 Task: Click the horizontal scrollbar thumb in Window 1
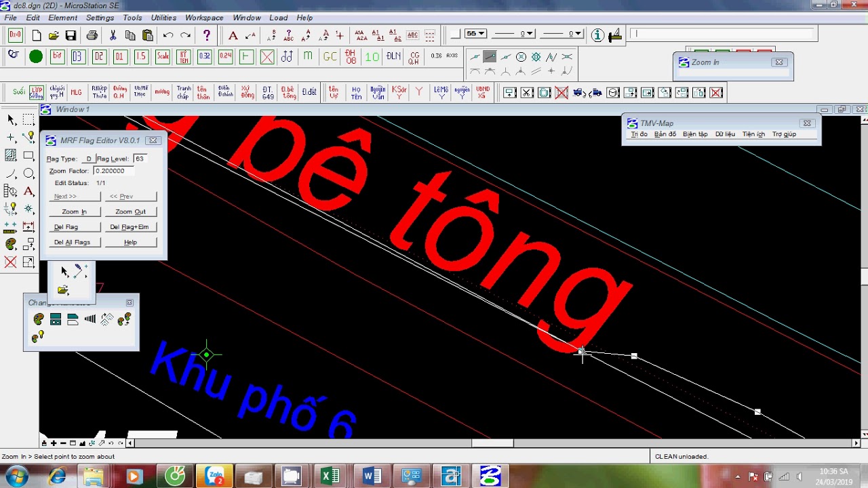click(x=492, y=443)
